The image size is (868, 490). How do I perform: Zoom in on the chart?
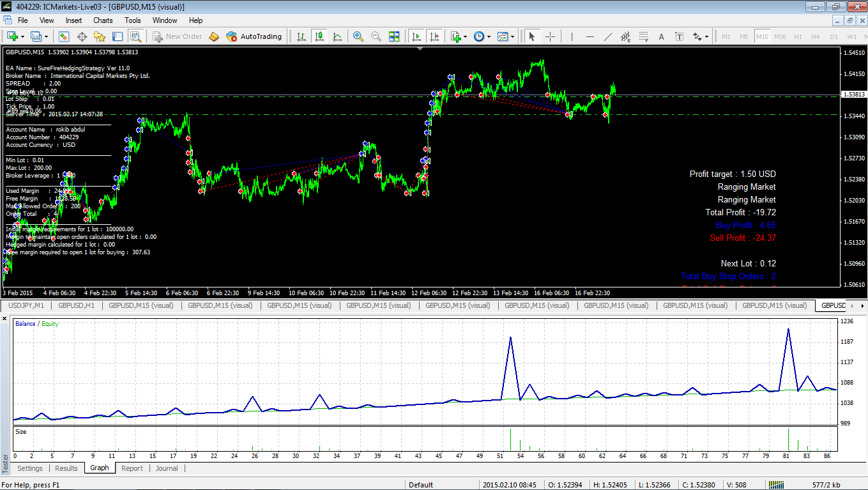tap(358, 36)
